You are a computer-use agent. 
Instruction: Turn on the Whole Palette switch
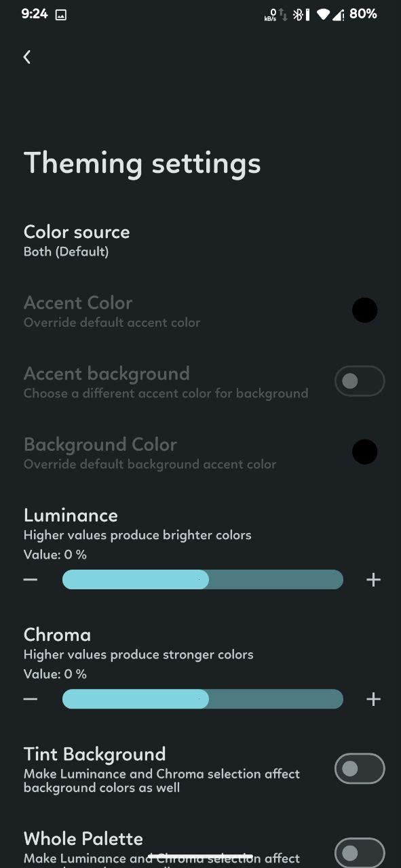[360, 852]
